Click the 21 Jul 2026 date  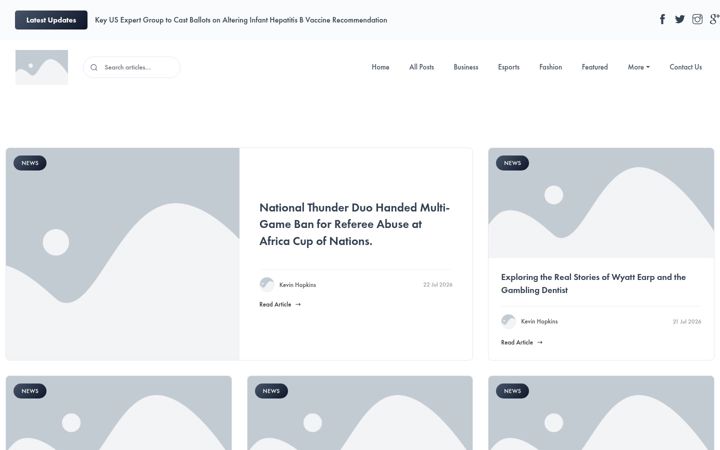[687, 321]
